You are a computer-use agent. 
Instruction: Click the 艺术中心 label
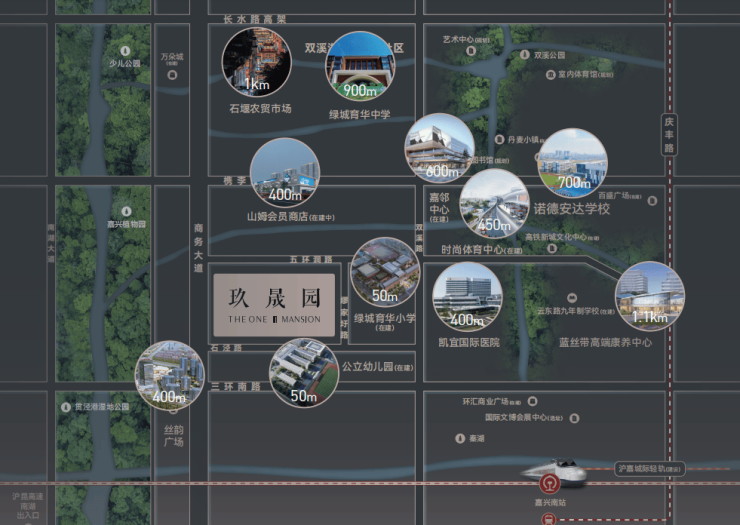(465, 40)
